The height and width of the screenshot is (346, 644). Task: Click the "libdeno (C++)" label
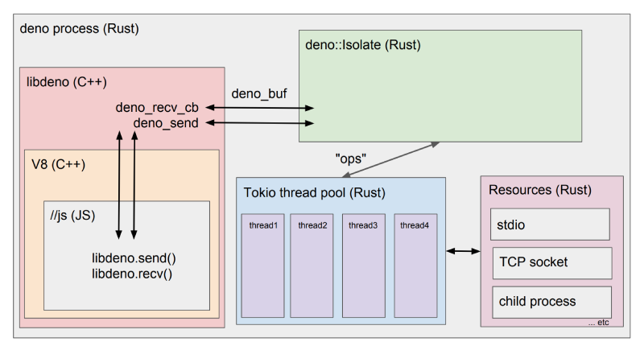pyautogui.click(x=67, y=82)
